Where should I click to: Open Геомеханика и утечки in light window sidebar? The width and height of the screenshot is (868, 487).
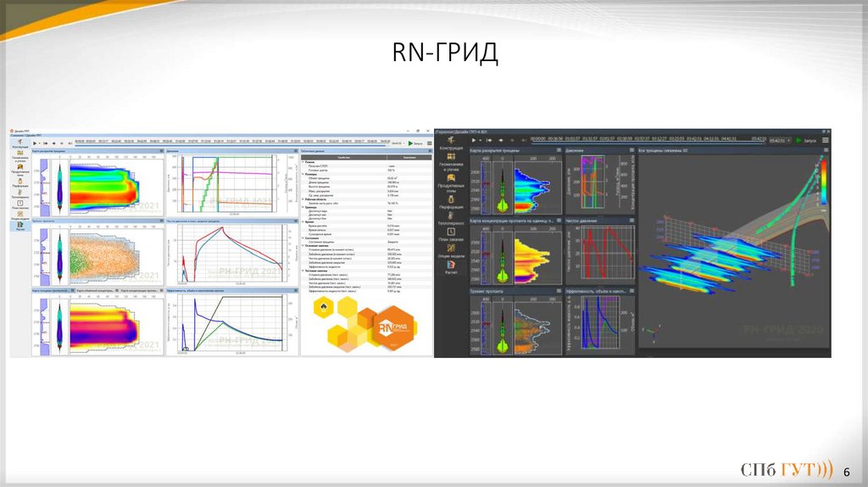[20, 157]
